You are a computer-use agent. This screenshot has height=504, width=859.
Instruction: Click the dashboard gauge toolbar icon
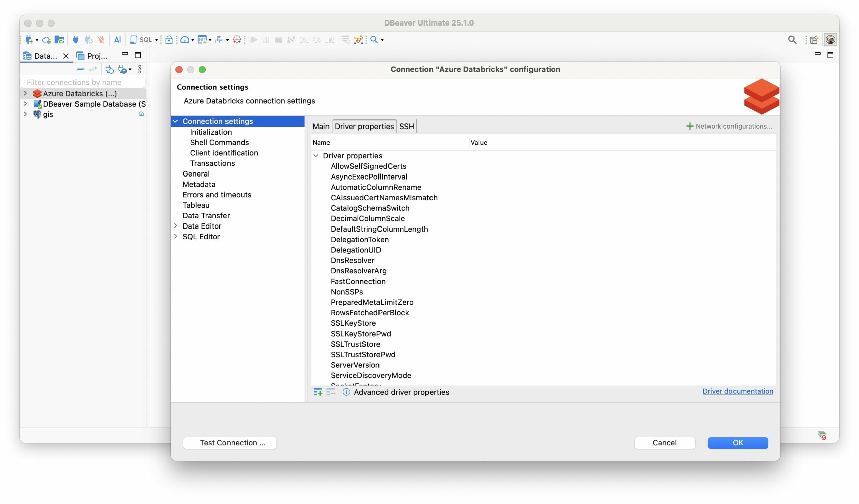coord(185,40)
